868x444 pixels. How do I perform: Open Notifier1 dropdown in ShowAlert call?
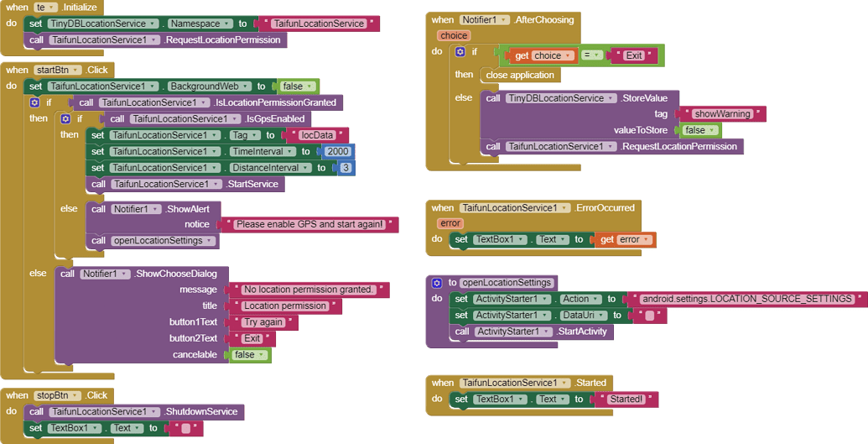click(x=138, y=209)
